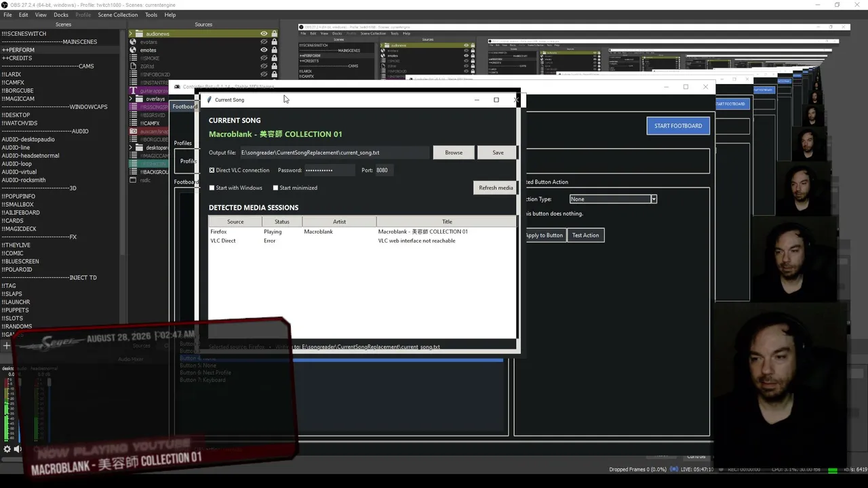Screen dimensions: 868x488
Task: Enable Start with Windows
Action: click(212, 188)
